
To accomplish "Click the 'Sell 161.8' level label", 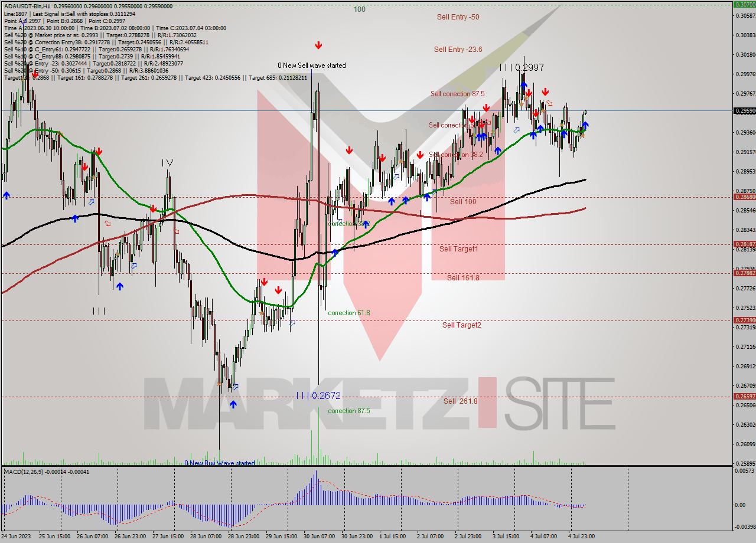I will pos(463,278).
